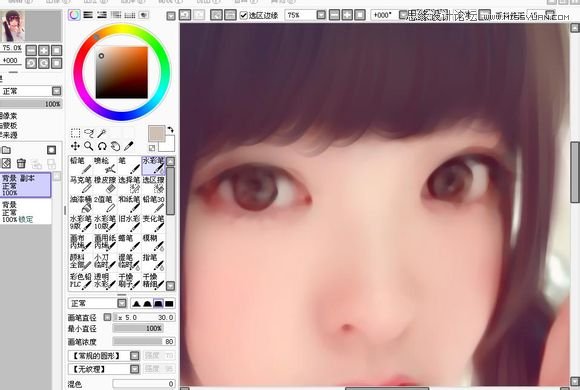Zoom in canvas using top toolbar plus
This screenshot has height=390, width=580.
(x=347, y=15)
